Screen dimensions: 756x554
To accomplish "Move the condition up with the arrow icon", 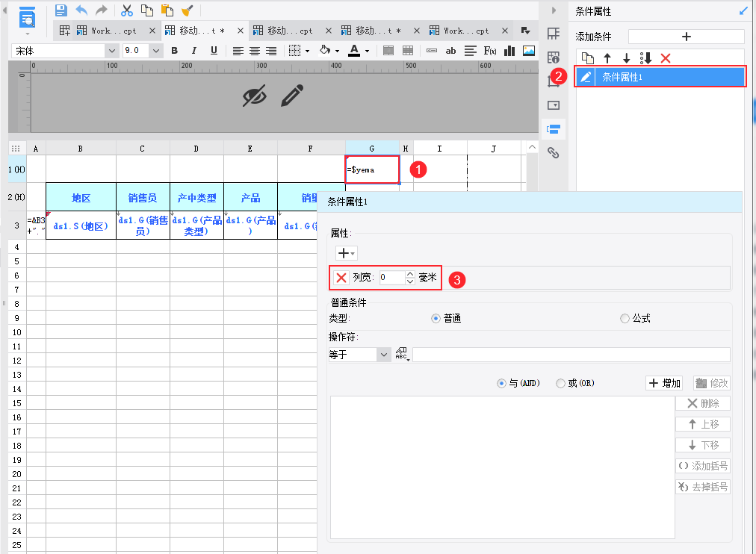I will coord(607,58).
